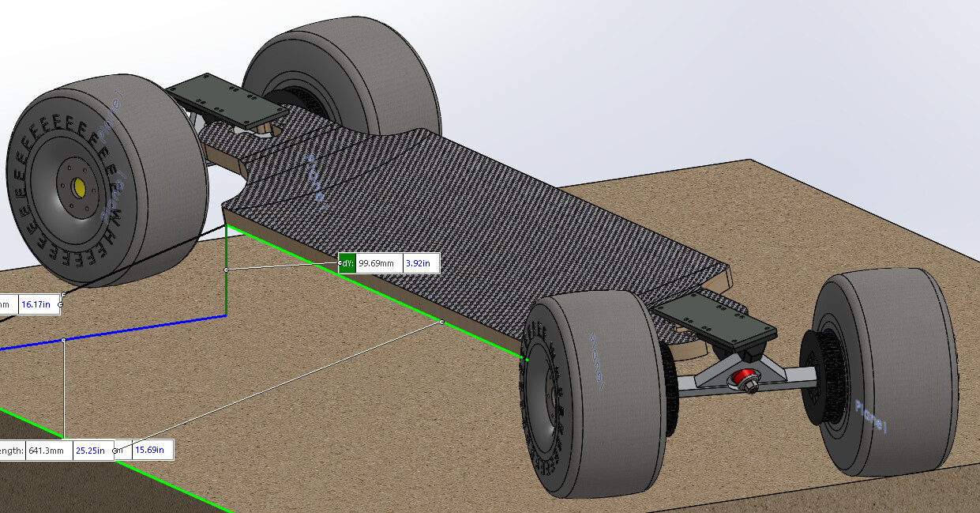Click the yellow hub center on front-left wheel

point(79,187)
